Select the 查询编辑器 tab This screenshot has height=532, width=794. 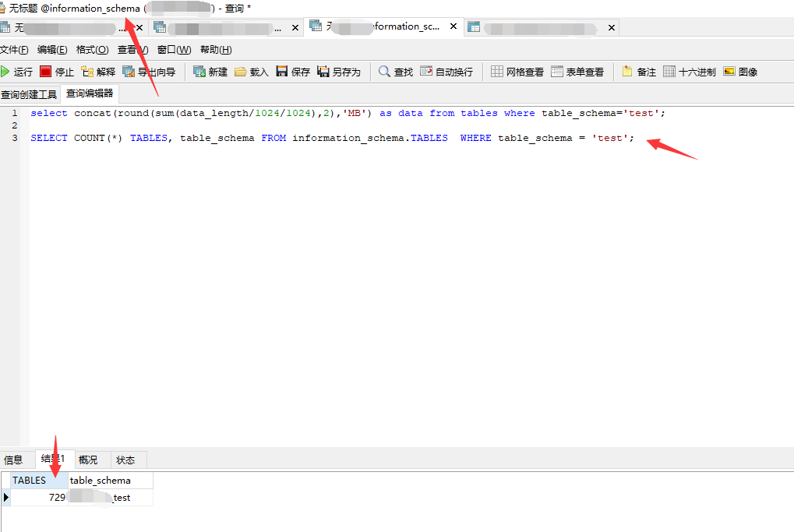90,93
